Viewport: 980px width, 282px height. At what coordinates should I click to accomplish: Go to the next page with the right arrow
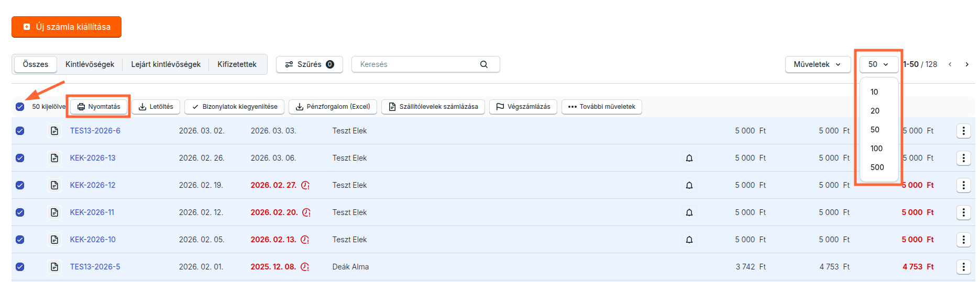pos(967,64)
